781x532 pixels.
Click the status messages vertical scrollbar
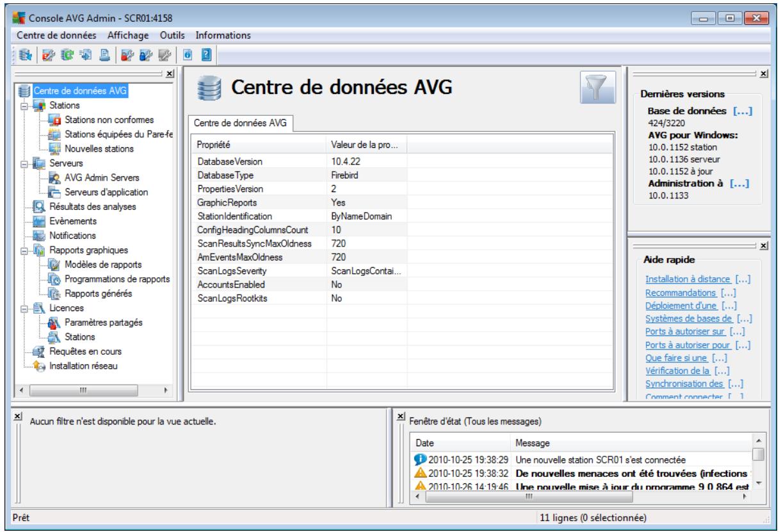pos(759,462)
